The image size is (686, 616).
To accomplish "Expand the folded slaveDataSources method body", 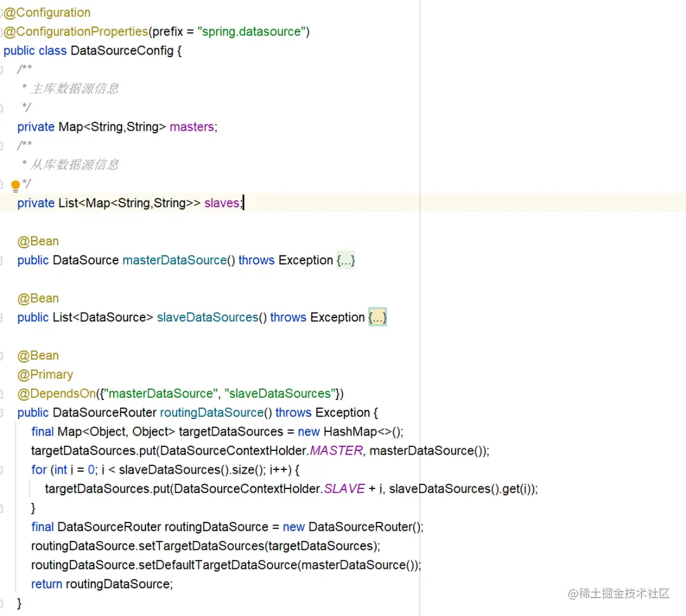I will [377, 317].
